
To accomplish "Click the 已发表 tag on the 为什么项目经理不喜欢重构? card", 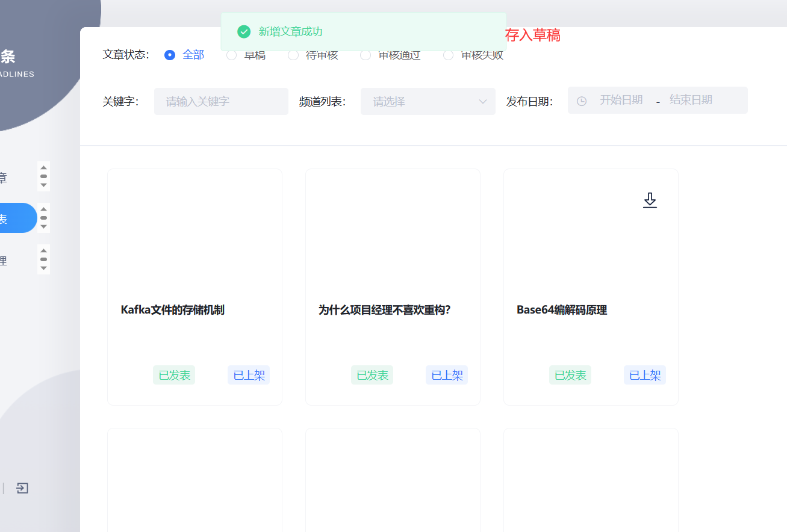I will [x=372, y=375].
